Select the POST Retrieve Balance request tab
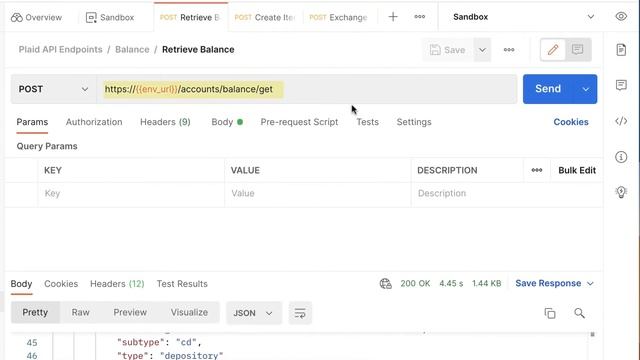 [190, 18]
